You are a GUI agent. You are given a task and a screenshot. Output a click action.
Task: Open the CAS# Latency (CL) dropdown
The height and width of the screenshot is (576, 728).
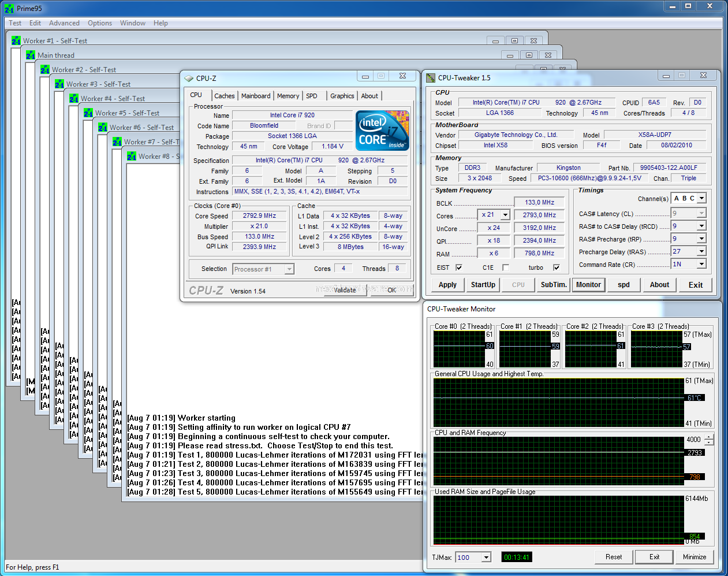[x=701, y=213]
